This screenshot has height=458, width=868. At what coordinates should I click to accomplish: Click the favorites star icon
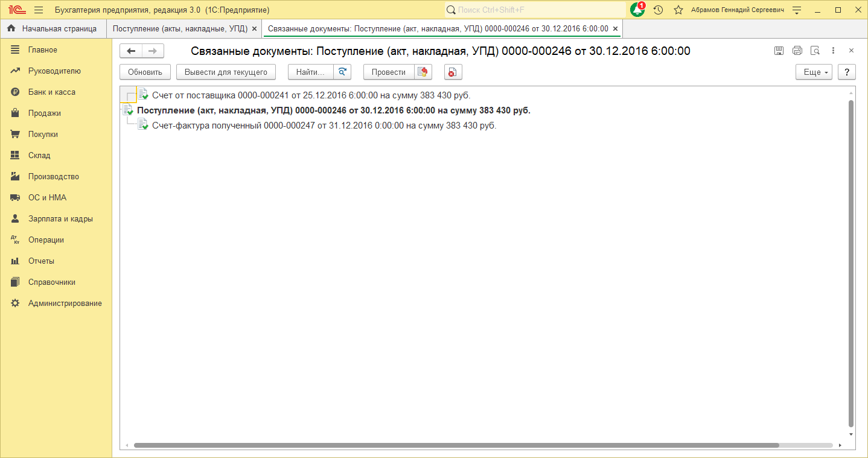[x=678, y=10]
